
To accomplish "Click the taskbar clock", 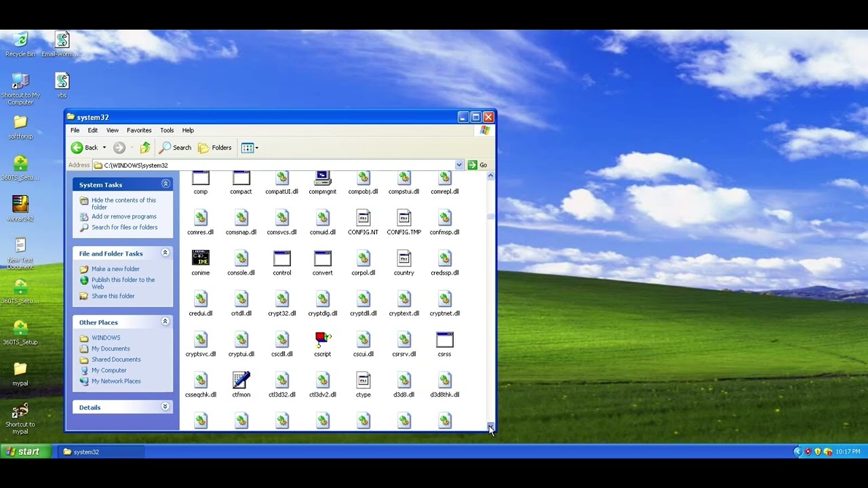I will 848,452.
